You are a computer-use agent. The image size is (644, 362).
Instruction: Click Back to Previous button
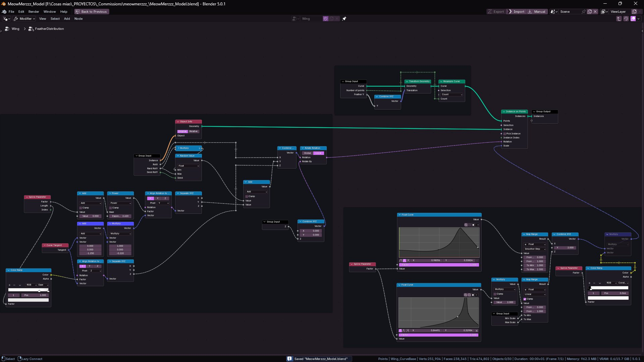92,12
